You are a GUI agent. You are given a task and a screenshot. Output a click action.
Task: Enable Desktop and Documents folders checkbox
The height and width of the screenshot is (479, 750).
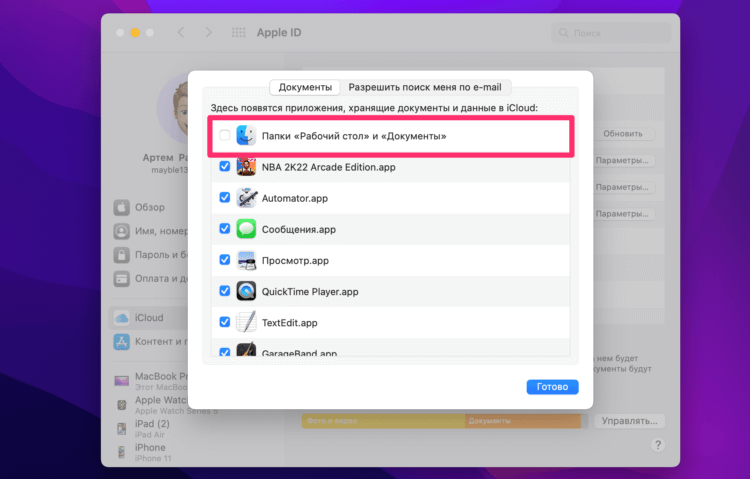tap(225, 135)
